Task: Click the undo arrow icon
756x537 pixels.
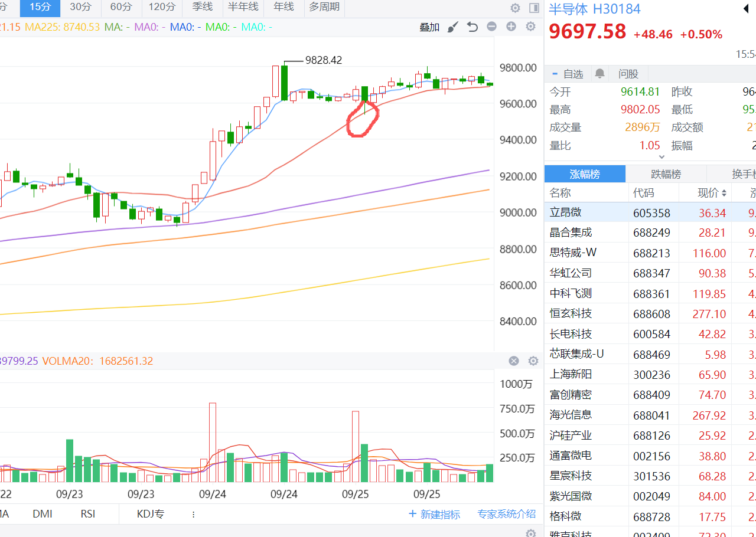Action: pyautogui.click(x=472, y=27)
